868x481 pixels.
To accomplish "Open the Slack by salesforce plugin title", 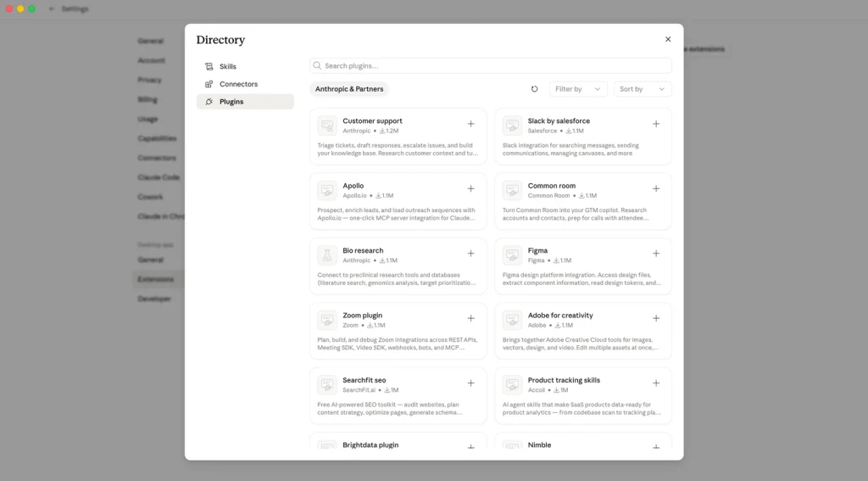I will (559, 120).
